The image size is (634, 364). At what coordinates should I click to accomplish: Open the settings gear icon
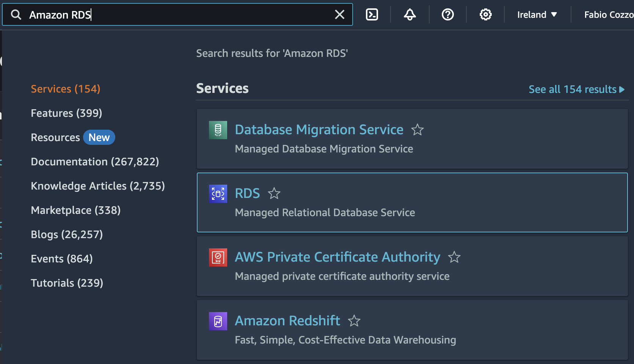[x=485, y=15]
